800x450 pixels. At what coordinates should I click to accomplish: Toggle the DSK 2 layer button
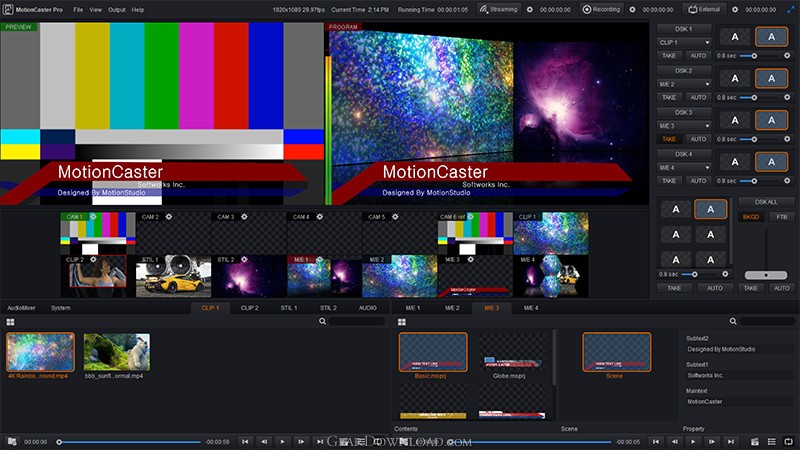[x=684, y=71]
